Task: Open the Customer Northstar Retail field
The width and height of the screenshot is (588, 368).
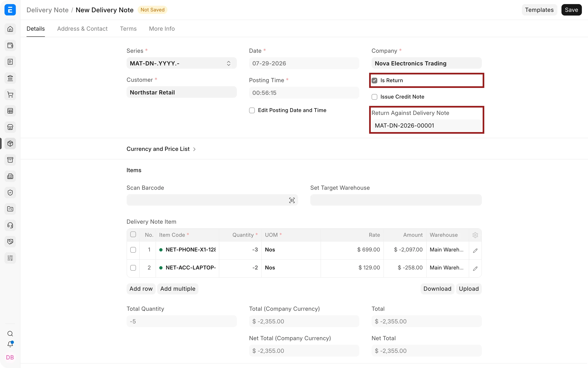Action: 182,92
